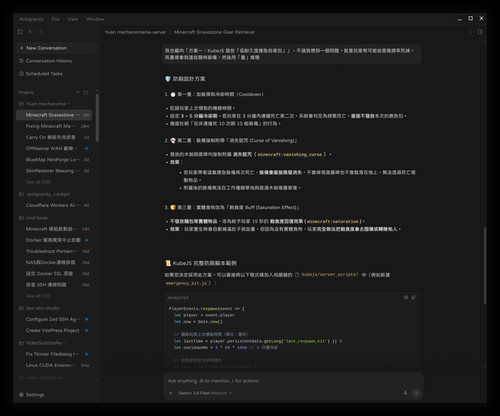Click the plus icon to add context

(171, 393)
